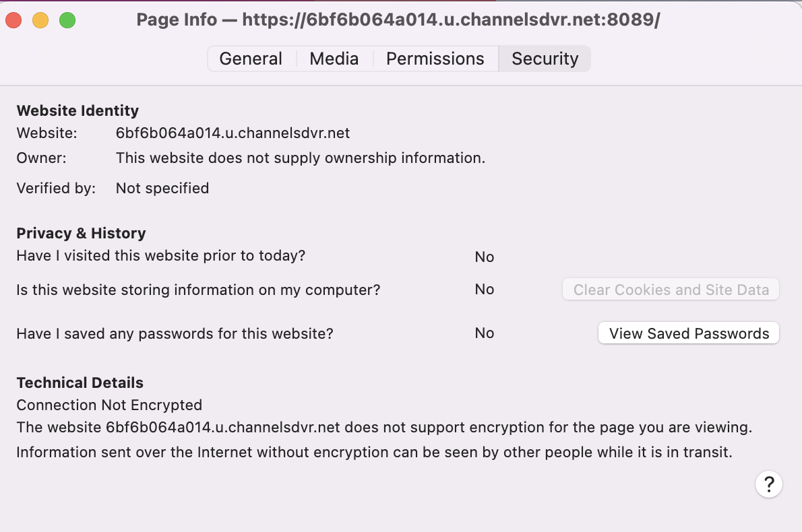
Task: Click Clear Cookies and Site Data
Action: 671,290
